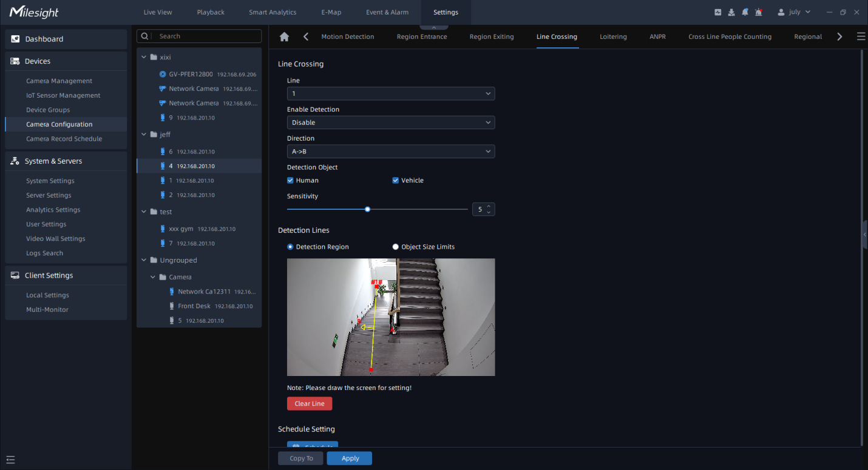The height and width of the screenshot is (470, 868).
Task: Select the Object Size Limits radio button
Action: click(x=396, y=247)
